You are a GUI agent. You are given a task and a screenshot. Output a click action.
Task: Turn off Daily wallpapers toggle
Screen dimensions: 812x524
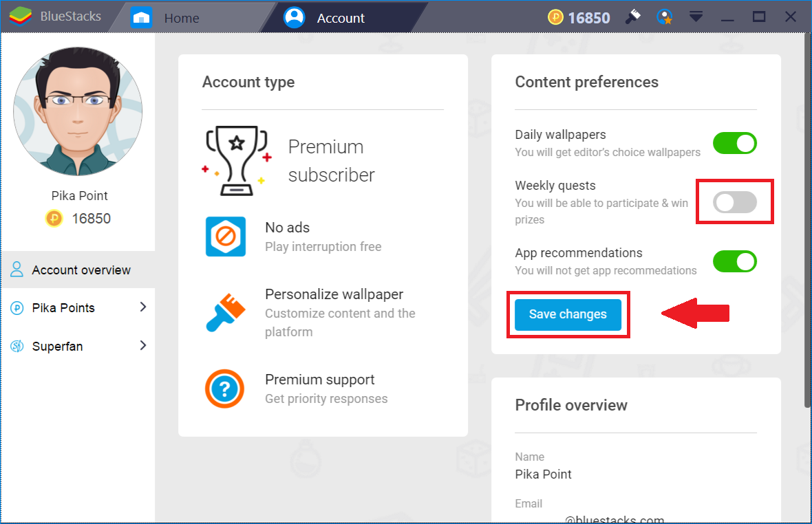[x=734, y=143]
